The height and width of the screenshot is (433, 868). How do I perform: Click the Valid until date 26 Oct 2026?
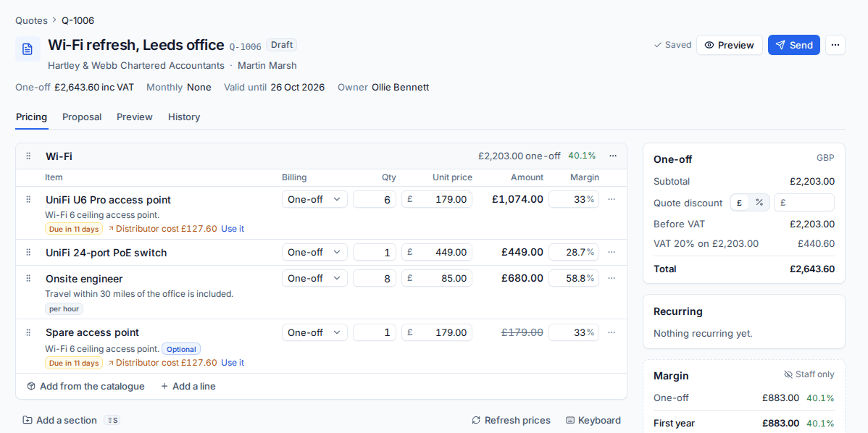[298, 88]
